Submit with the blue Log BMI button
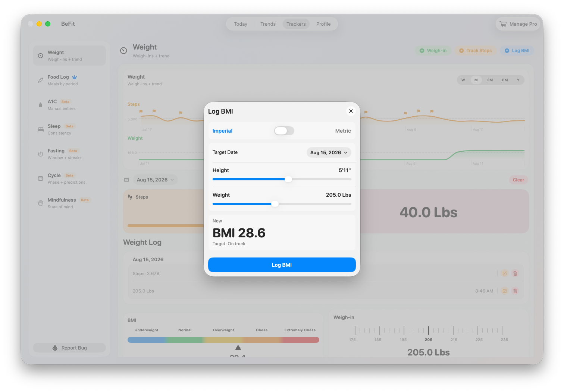 pos(282,265)
